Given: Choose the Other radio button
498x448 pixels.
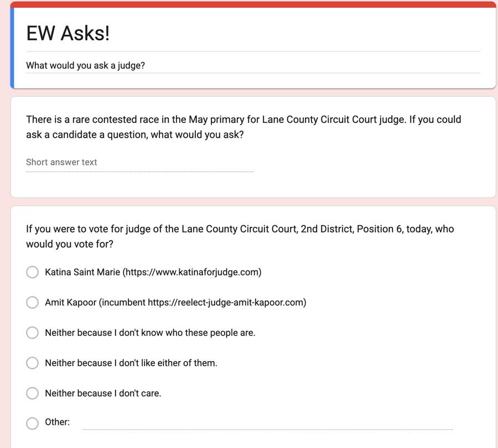Looking at the screenshot, I should point(33,423).
